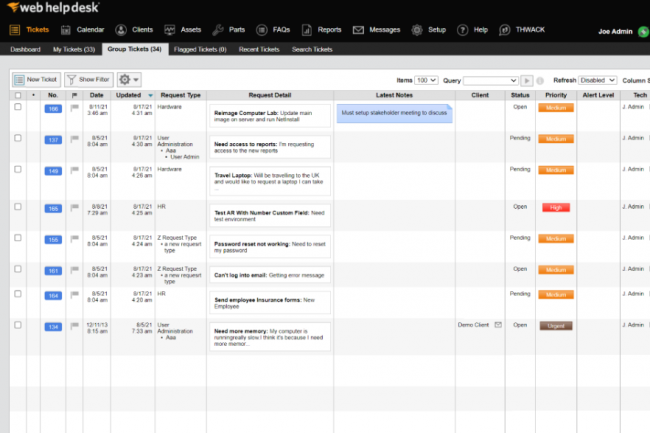The width and height of the screenshot is (650, 433).
Task: Open the Setup gear icon
Action: click(x=417, y=30)
